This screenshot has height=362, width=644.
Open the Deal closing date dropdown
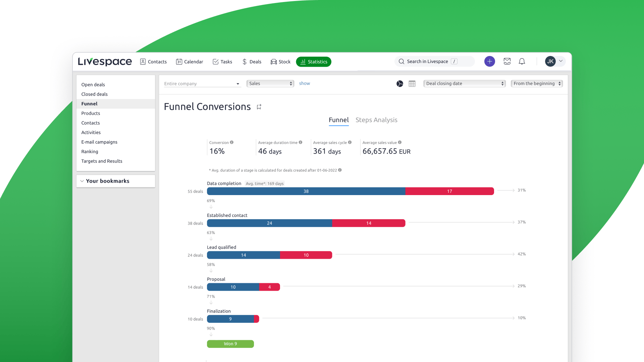coord(464,83)
